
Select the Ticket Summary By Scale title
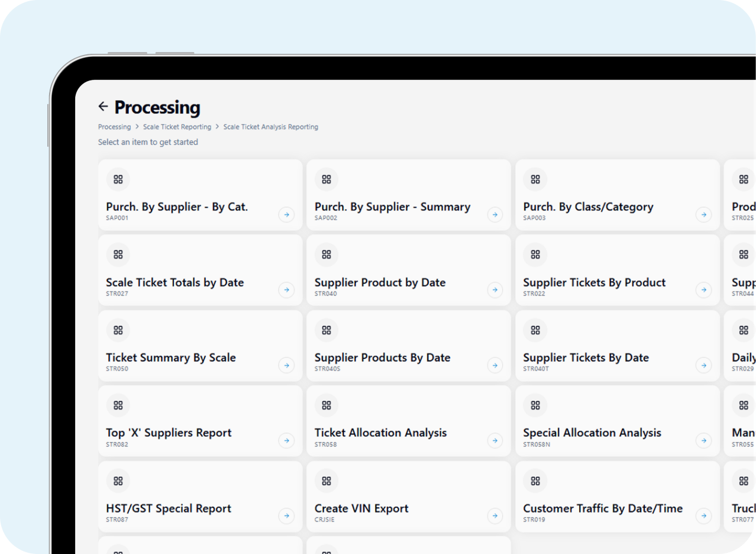point(171,357)
